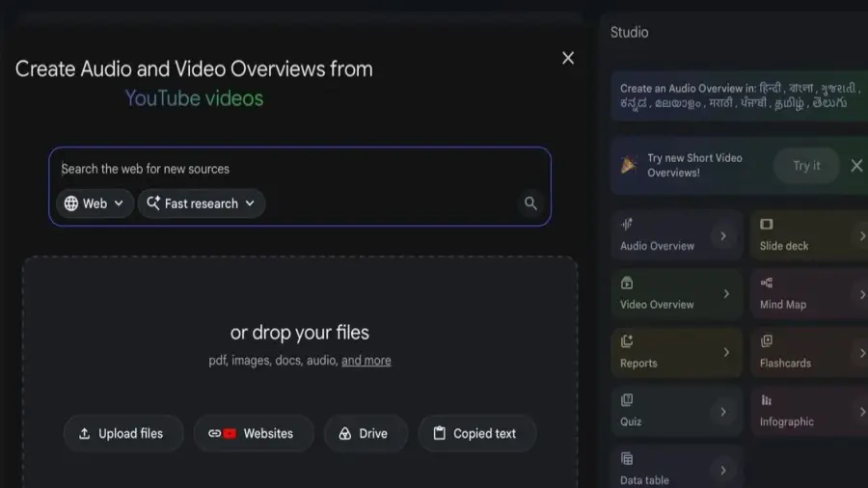Click the Google Drive icon
The width and height of the screenshot is (868, 488).
point(345,433)
